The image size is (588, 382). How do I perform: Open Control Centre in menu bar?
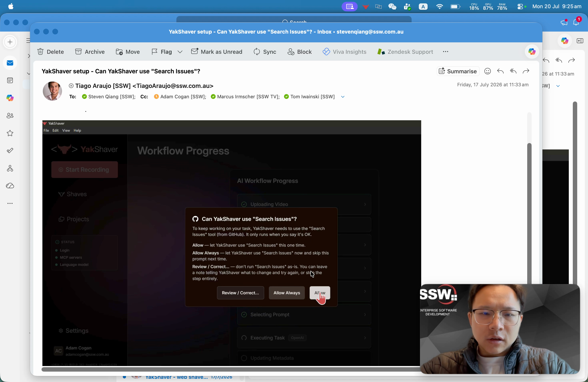pos(521,7)
